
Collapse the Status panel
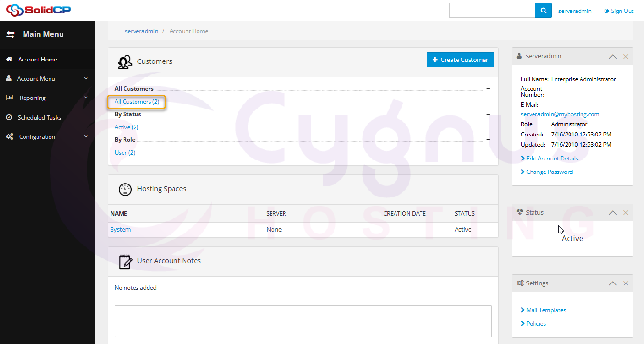[x=613, y=213]
